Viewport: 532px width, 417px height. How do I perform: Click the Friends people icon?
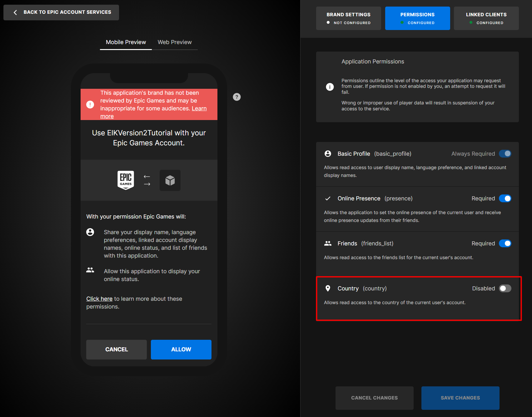[328, 244]
